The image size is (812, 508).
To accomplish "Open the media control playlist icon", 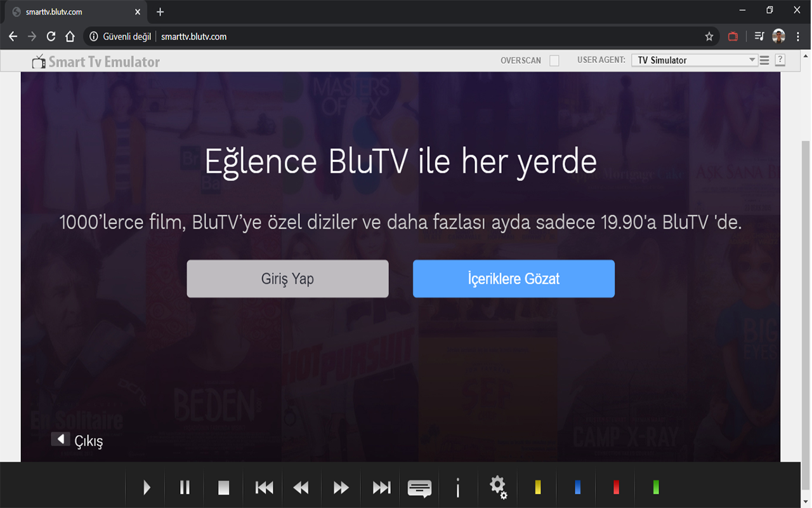I will click(759, 37).
